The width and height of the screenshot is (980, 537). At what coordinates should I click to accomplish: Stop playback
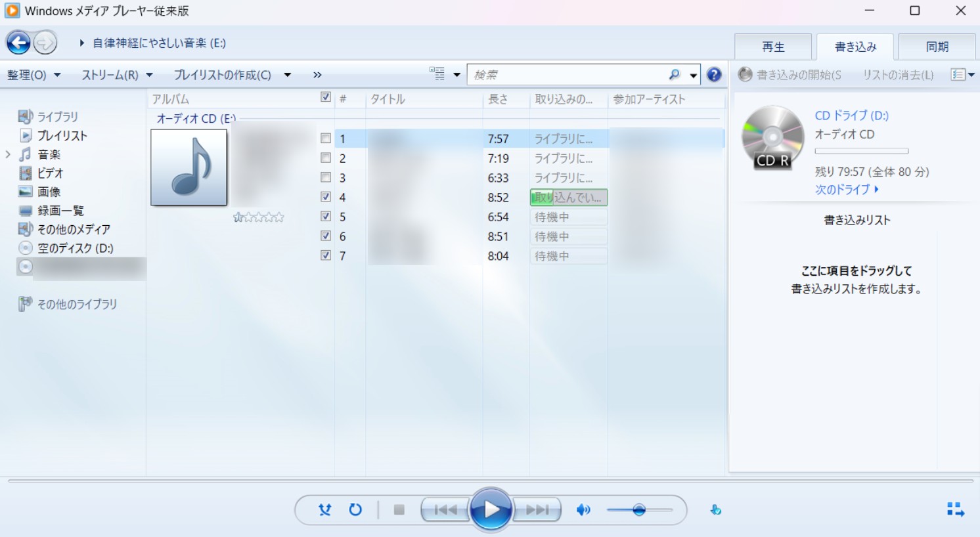tap(399, 509)
